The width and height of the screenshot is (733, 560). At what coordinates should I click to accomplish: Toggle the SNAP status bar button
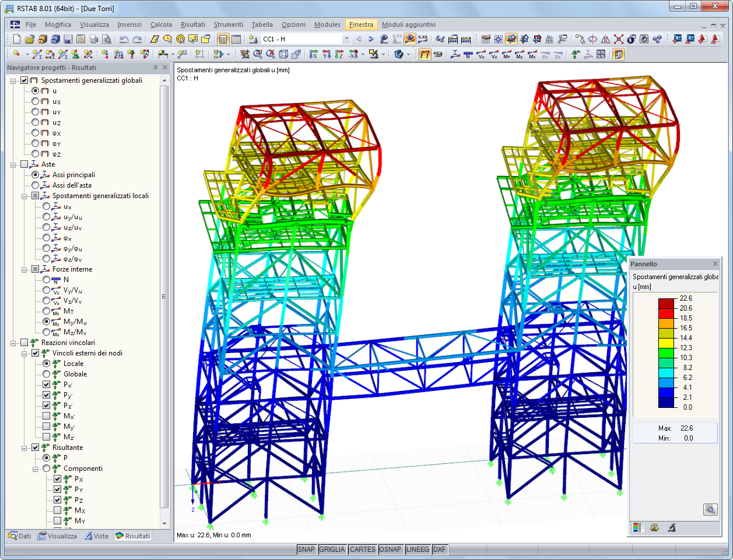306,550
